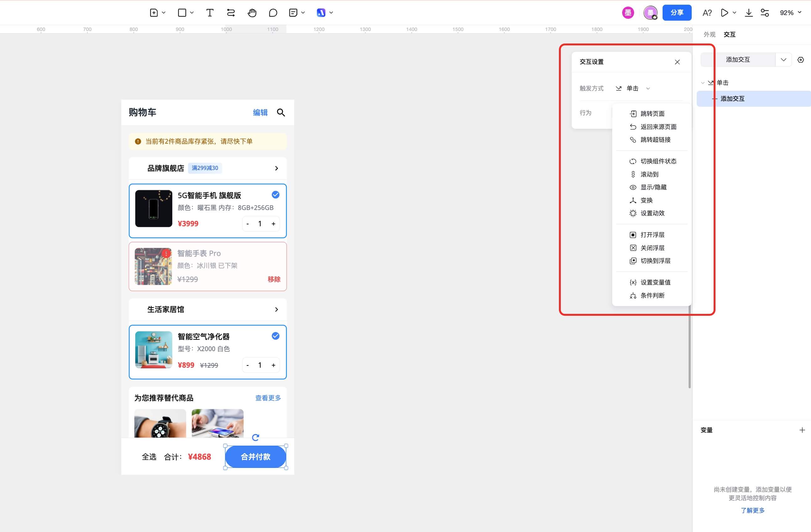
Task: Click the interaction settings hexagon icon
Action: point(800,60)
